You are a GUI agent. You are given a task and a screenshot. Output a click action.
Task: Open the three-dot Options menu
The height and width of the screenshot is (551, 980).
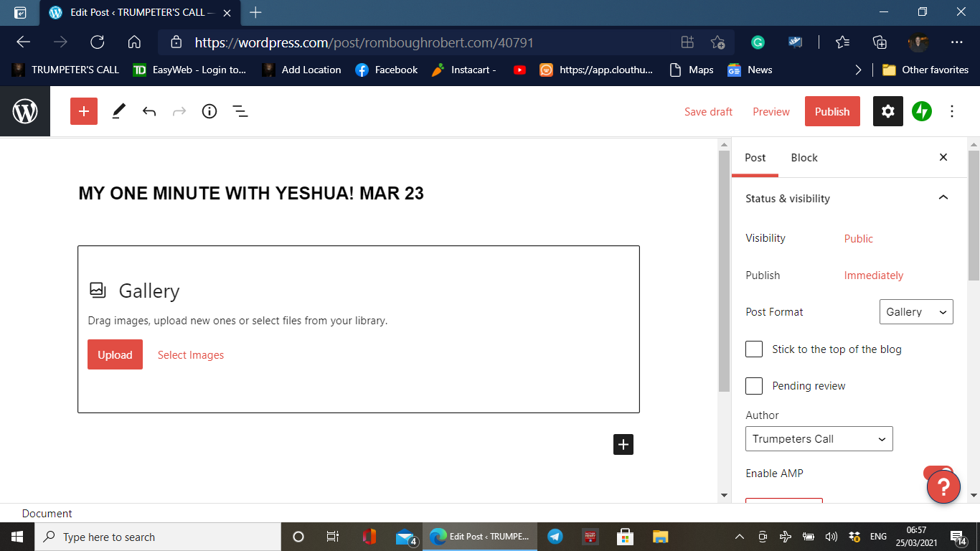(x=952, y=111)
